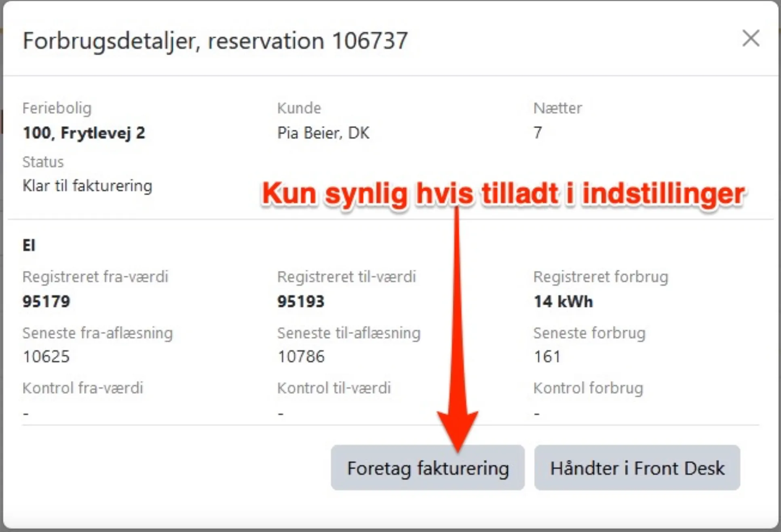
Task: Click the Kontrol til-værdi label
Action: 334,388
